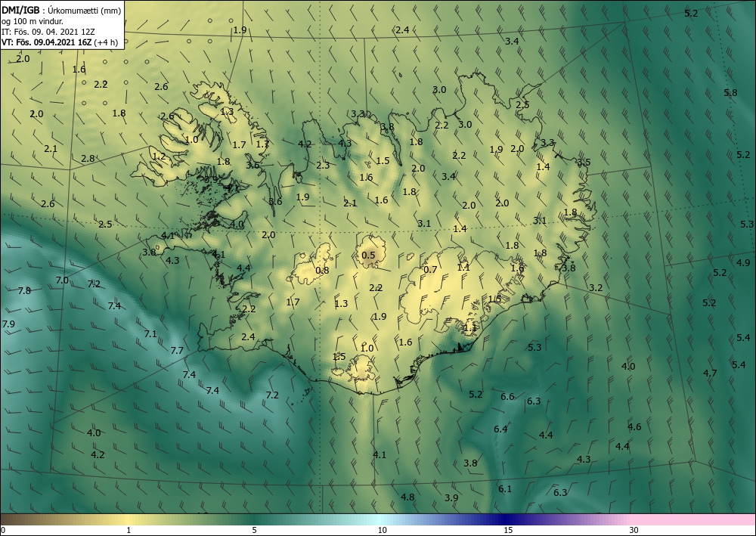Click the map value '1.2' in the Westfjords
The width and height of the screenshot is (756, 536).
coord(159,156)
